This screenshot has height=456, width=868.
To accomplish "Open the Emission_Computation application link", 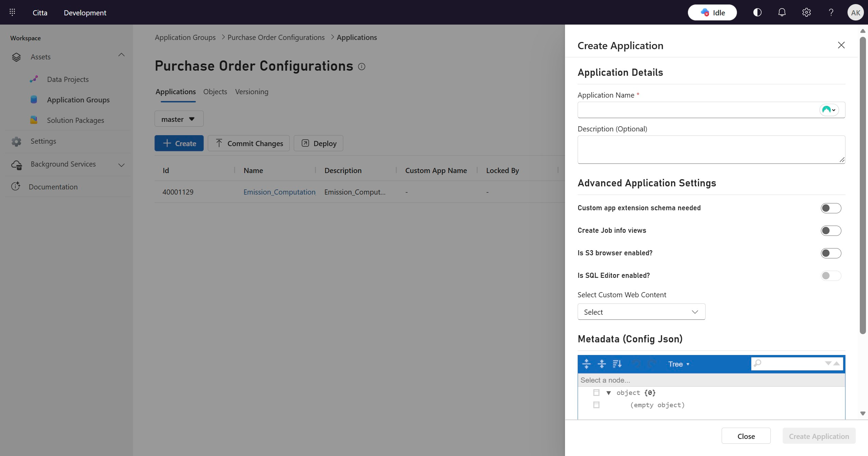I will (279, 192).
